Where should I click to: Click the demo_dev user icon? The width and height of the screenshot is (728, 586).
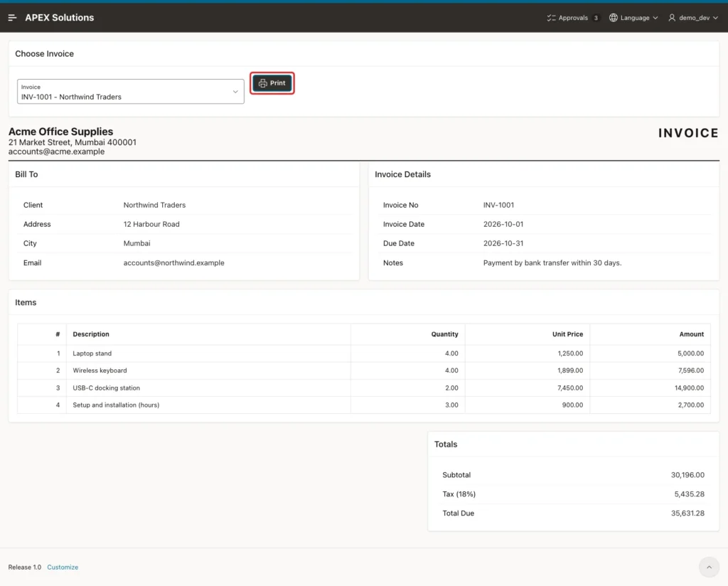pos(672,18)
